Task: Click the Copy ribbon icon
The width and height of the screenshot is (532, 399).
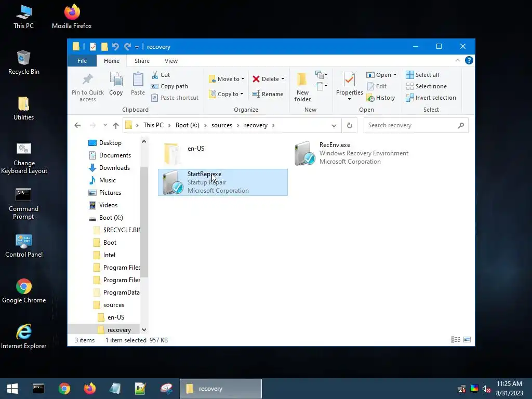Action: [x=116, y=79]
